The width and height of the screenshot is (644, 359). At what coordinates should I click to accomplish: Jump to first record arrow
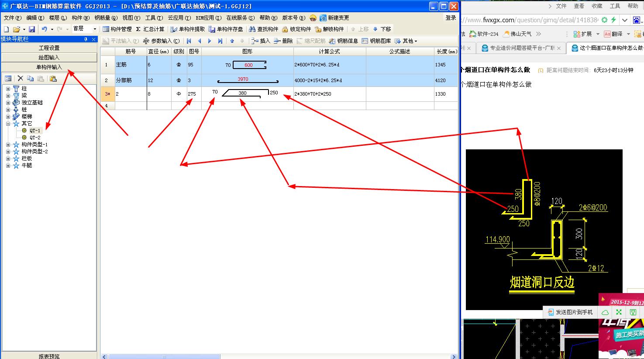point(189,41)
